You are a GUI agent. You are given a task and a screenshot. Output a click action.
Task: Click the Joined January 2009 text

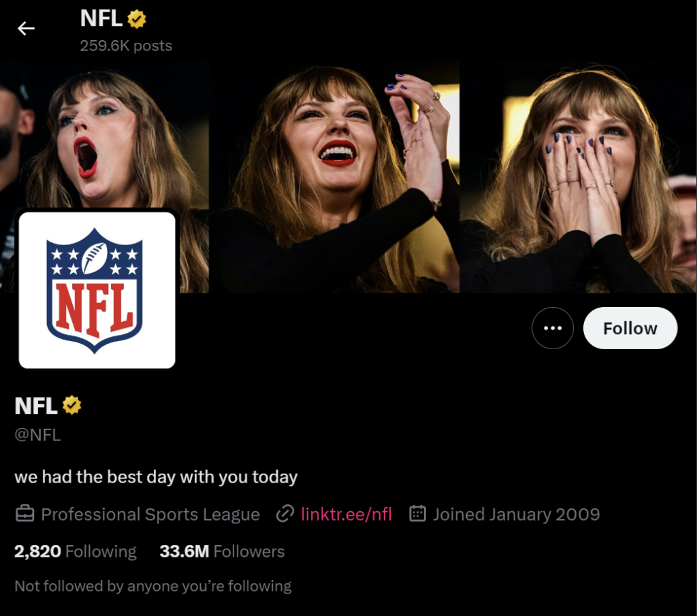pos(517,514)
